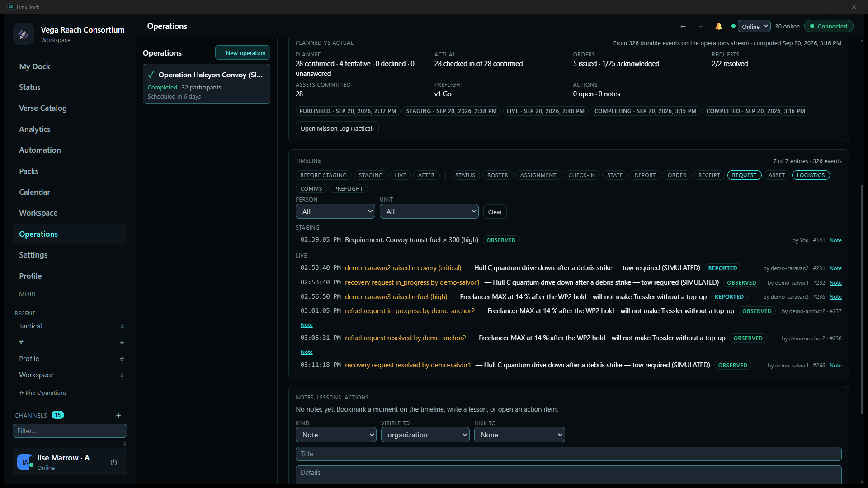This screenshot has width=868, height=488.
Task: Open the VISIBLE TO organization dropdown
Action: click(x=425, y=435)
